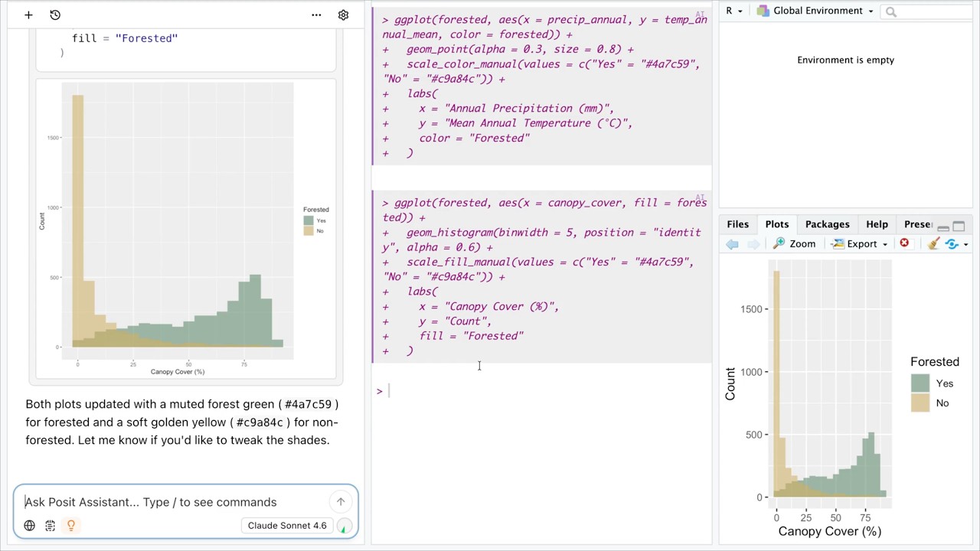
Task: Select the Plots tab
Action: tap(776, 224)
